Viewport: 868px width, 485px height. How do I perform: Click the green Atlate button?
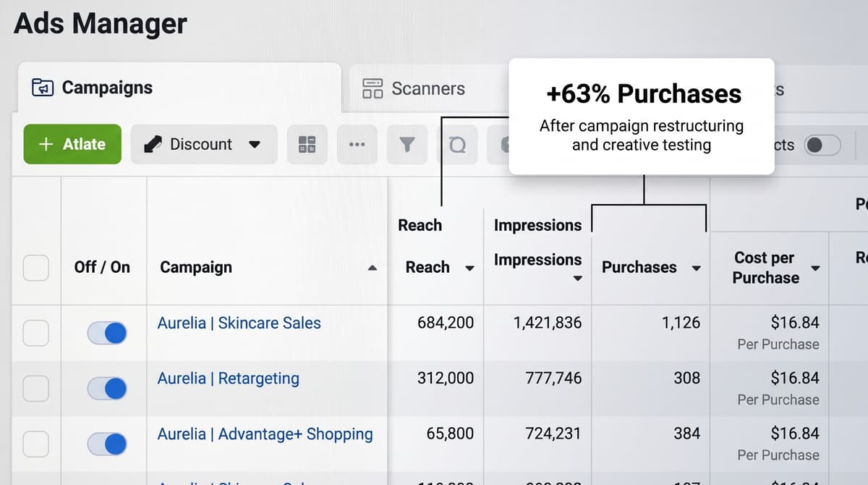click(x=72, y=144)
